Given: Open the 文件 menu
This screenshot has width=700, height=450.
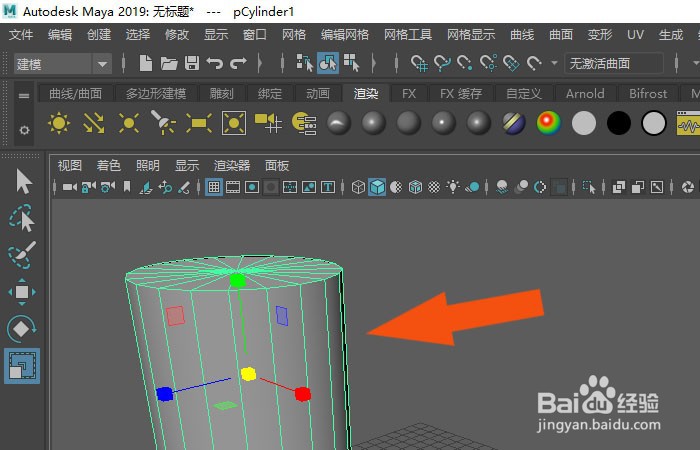Looking at the screenshot, I should coord(21,34).
